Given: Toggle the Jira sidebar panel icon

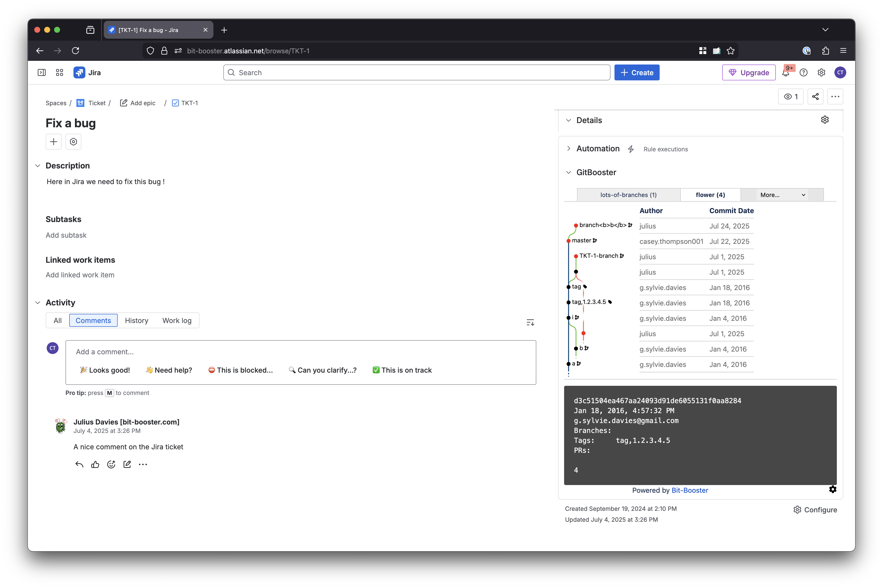Looking at the screenshot, I should tap(42, 72).
